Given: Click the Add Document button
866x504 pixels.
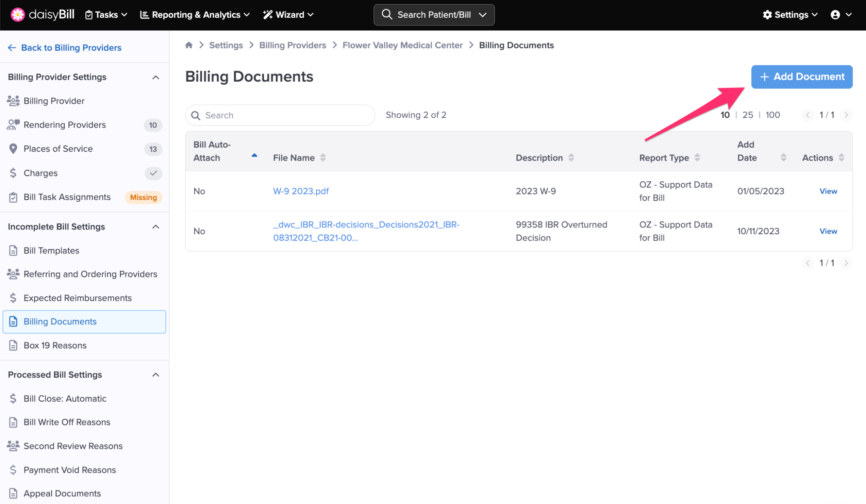Looking at the screenshot, I should [x=801, y=77].
